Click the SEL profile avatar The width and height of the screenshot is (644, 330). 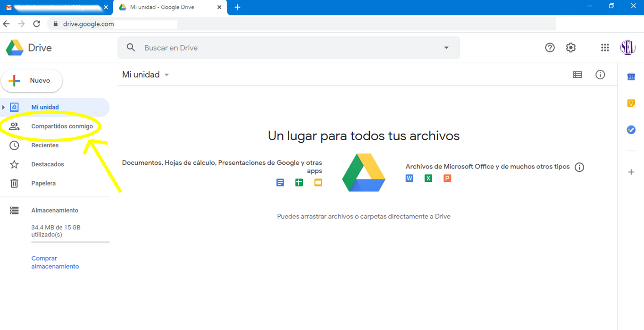point(627,47)
